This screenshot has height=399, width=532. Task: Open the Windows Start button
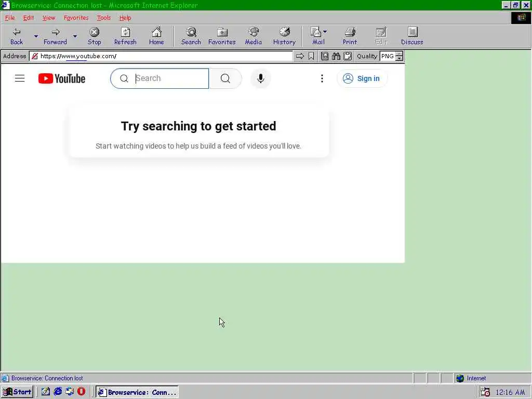tap(17, 392)
